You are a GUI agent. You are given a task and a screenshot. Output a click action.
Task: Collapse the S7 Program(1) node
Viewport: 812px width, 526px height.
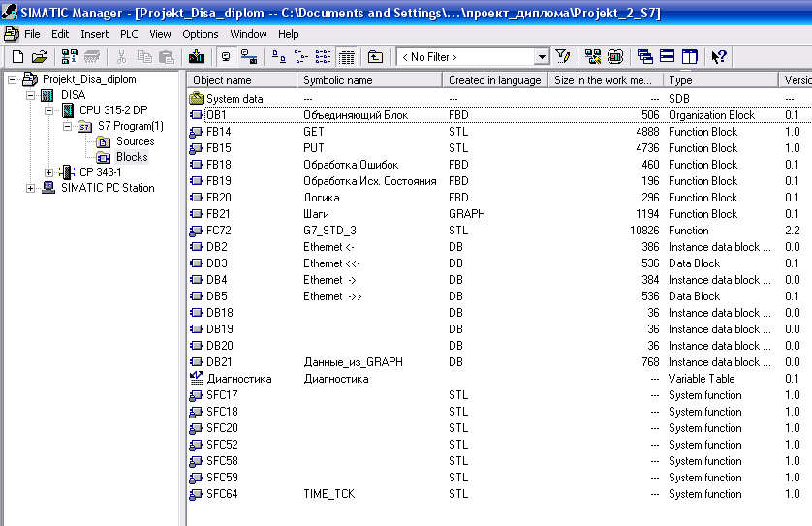67,126
